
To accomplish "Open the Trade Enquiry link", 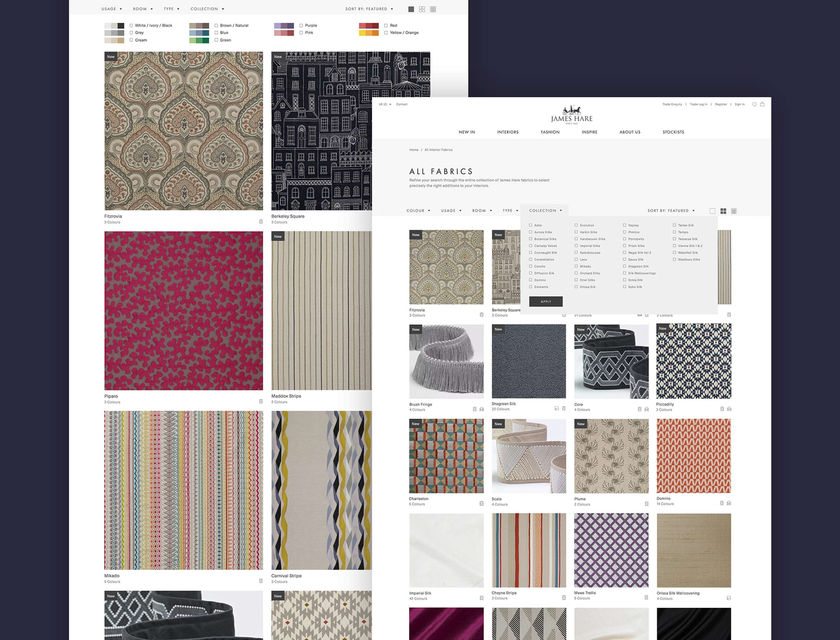I will (672, 105).
